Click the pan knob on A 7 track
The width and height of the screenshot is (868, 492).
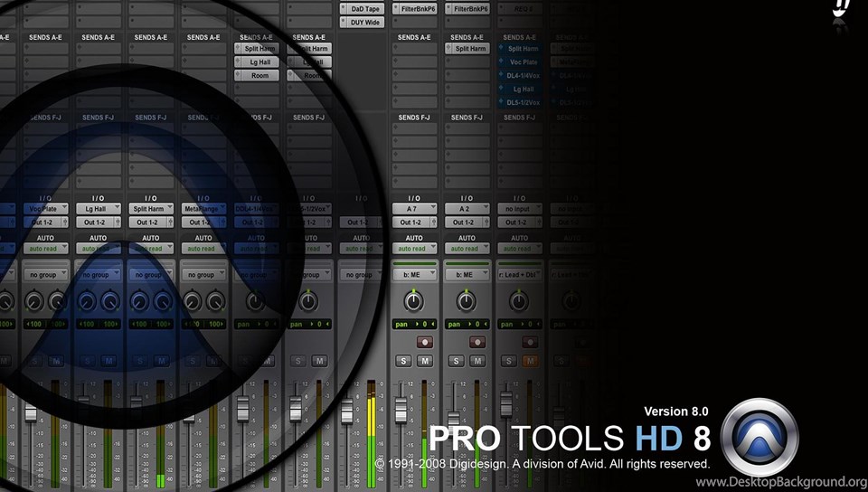414,301
